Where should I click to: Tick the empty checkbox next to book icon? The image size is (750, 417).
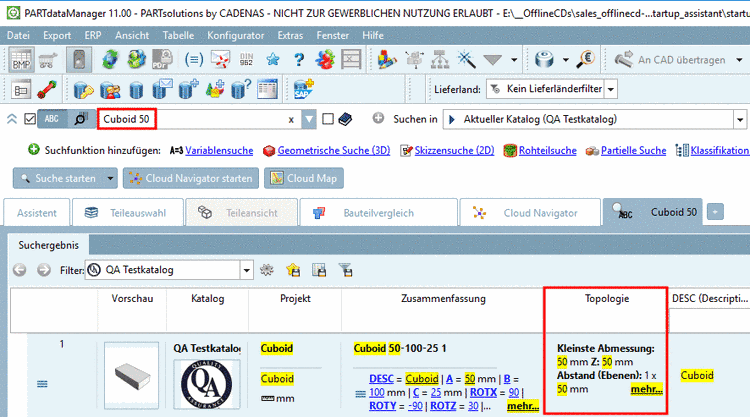[x=328, y=119]
